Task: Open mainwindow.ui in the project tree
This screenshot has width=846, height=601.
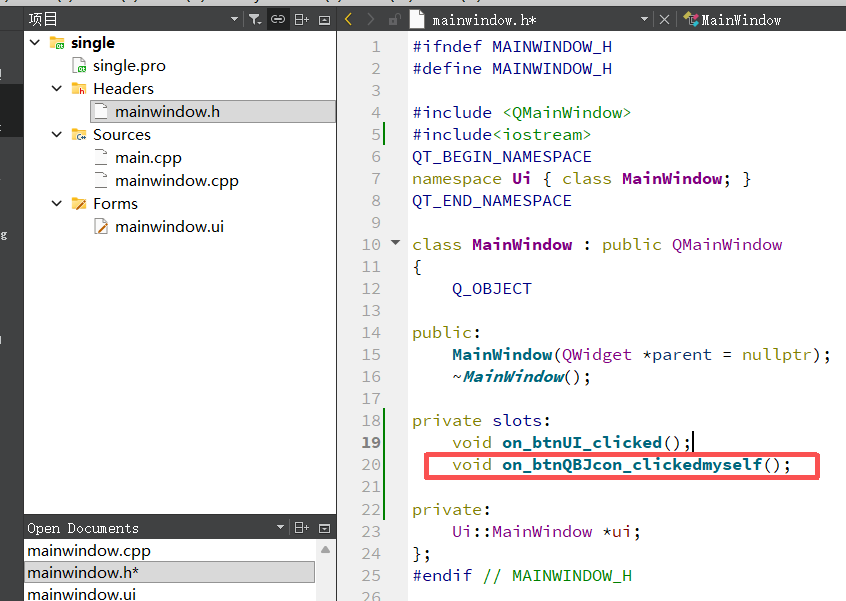Action: 169,227
